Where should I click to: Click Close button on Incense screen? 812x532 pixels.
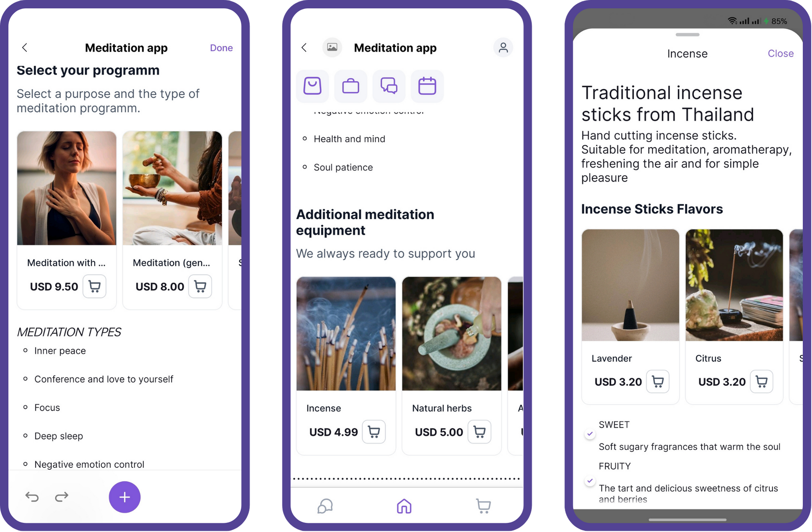click(781, 54)
